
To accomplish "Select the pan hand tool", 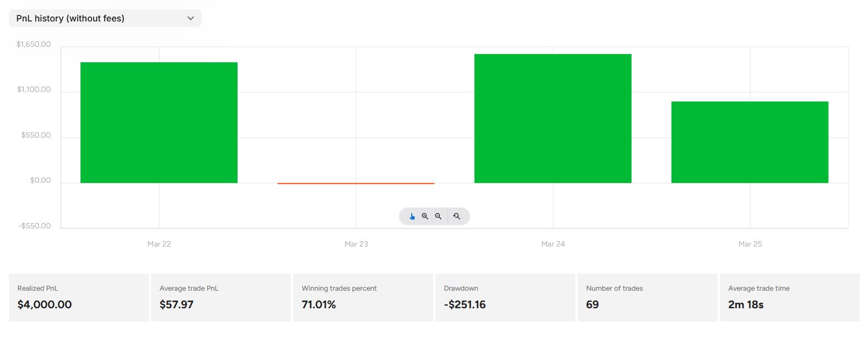I will 412,216.
